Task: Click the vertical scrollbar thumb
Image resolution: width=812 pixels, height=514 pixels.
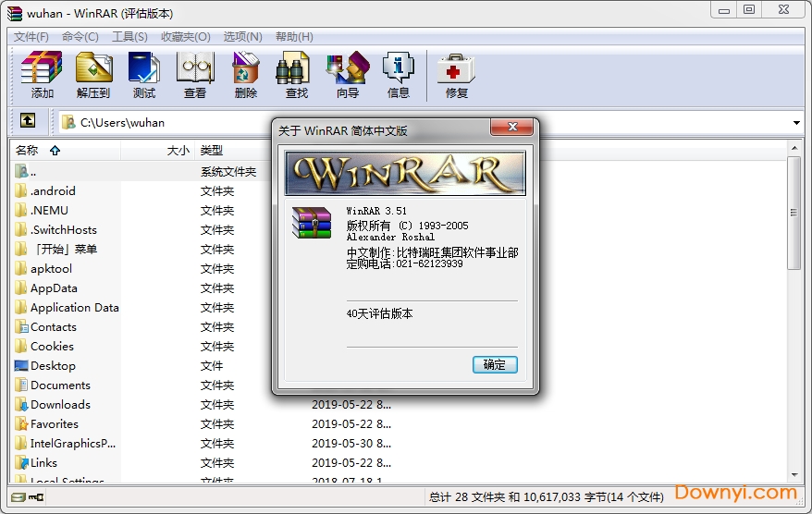Action: pos(794,213)
